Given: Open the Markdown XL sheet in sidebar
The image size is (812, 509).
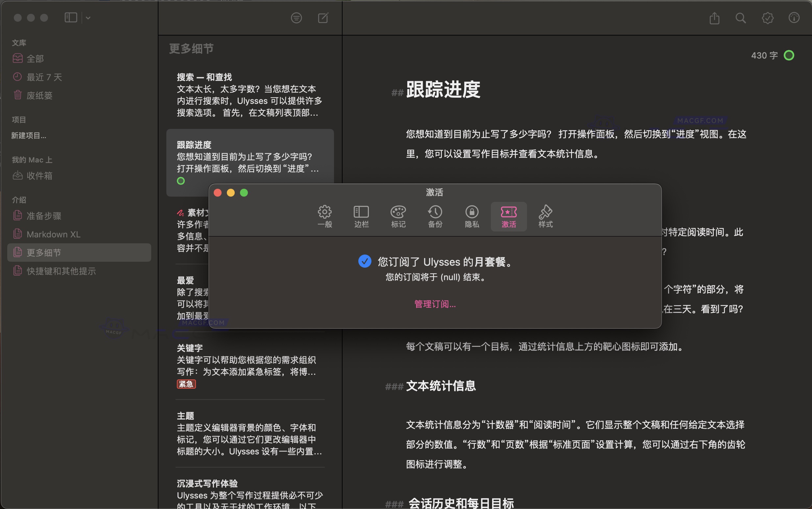Looking at the screenshot, I should (x=53, y=234).
